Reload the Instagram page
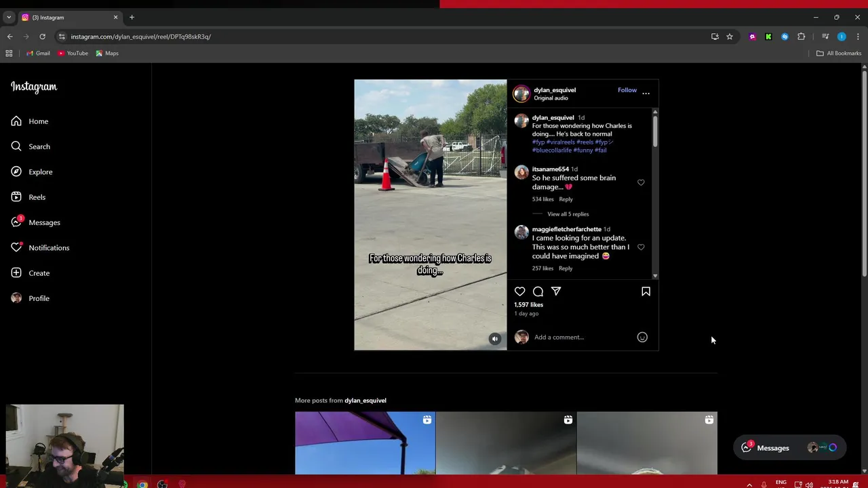Screen dimensions: 868x488 click(x=42, y=37)
